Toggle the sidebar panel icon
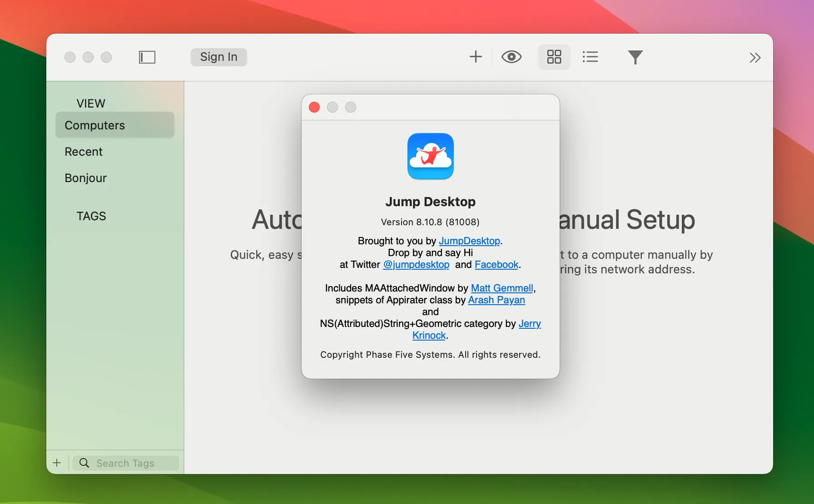Viewport: 814px width, 504px height. click(147, 57)
